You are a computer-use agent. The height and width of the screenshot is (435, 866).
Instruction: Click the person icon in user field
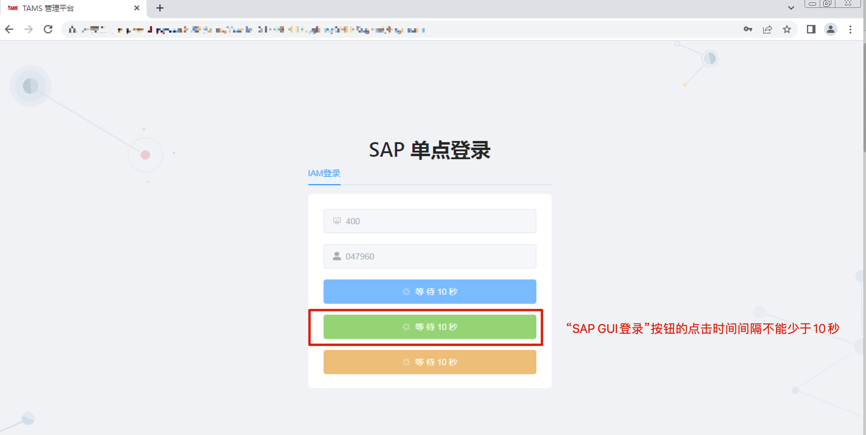click(337, 256)
